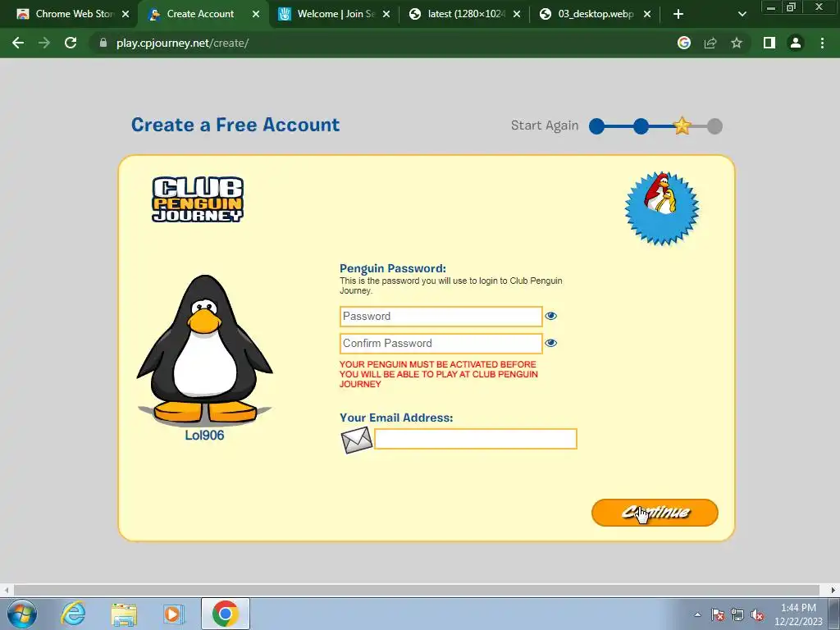The height and width of the screenshot is (630, 840).
Task: Expand the tab search chevron
Action: (x=742, y=14)
